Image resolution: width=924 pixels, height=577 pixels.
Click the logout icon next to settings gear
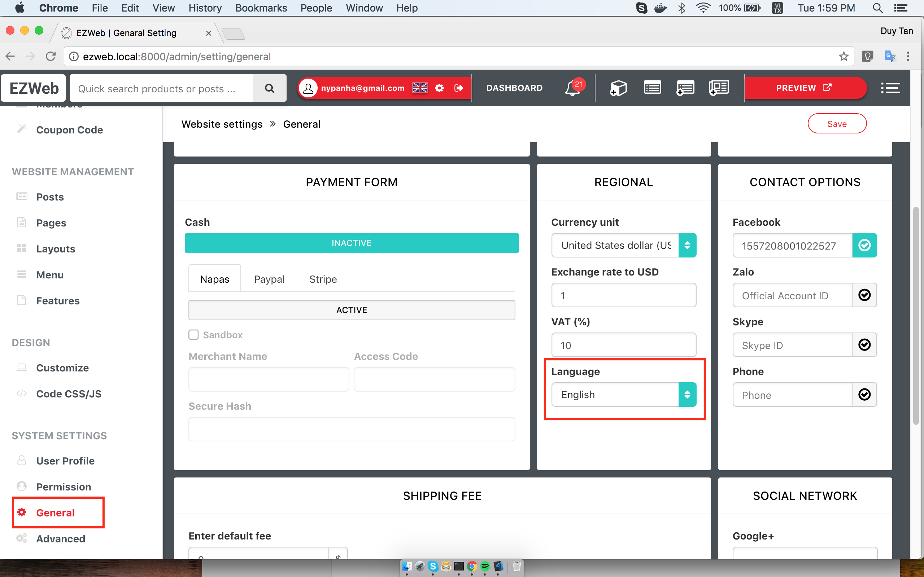tap(458, 88)
